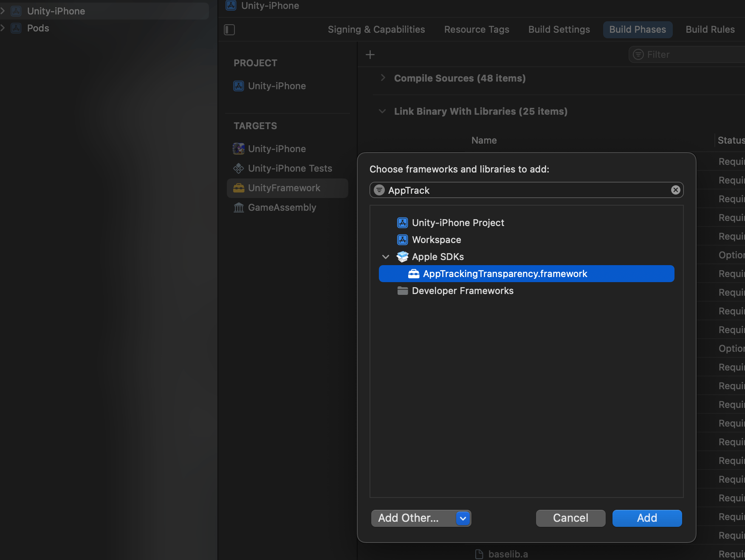Expand Compile Sources (48 items) section

coord(383,78)
